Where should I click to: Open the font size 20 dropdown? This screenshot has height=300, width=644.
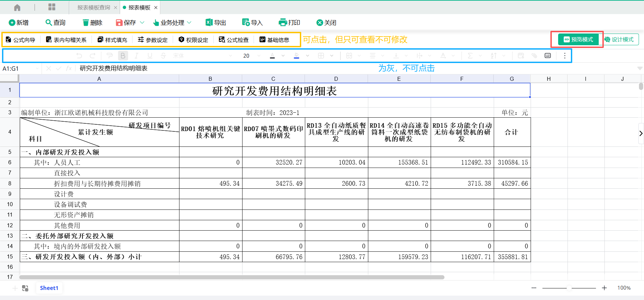pyautogui.click(x=259, y=56)
